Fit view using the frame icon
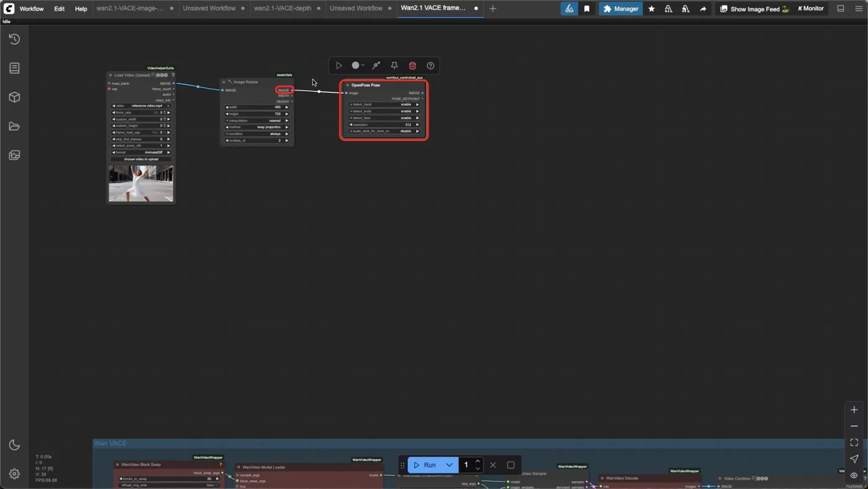The width and height of the screenshot is (868, 489). coord(854,442)
